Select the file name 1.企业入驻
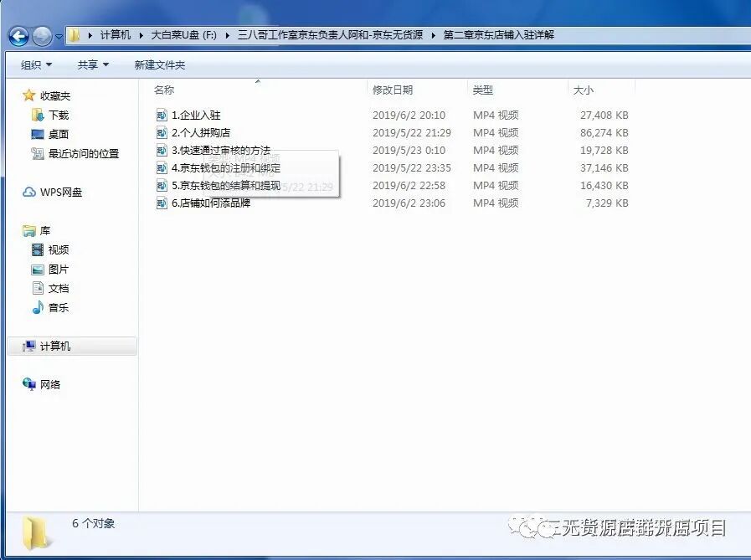Screen dimensions: 751x560 [x=196, y=115]
